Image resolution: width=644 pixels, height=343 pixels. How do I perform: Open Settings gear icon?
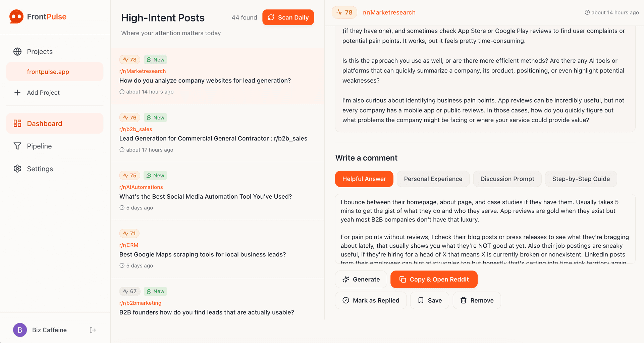click(x=17, y=169)
